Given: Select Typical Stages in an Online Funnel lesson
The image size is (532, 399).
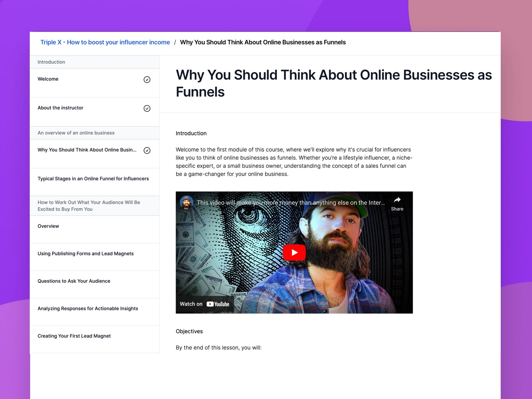Looking at the screenshot, I should pos(93,179).
